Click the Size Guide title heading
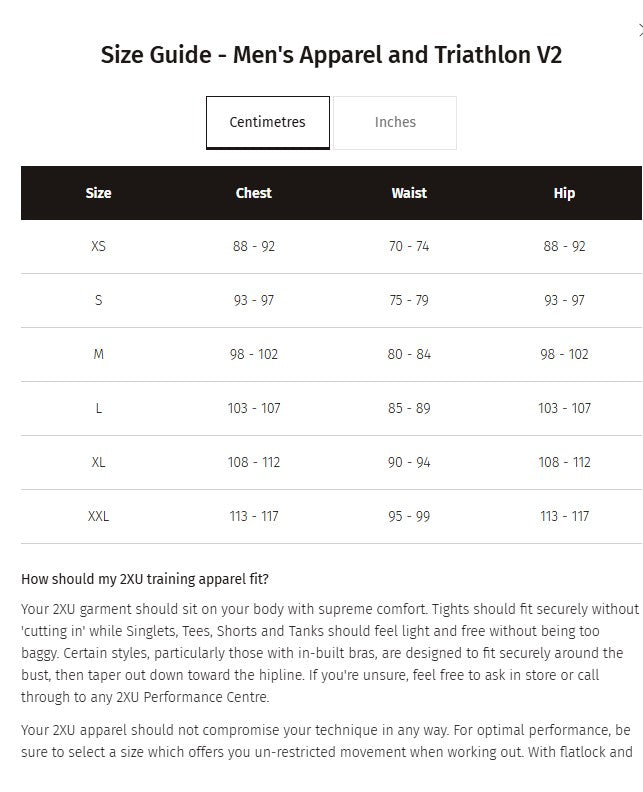Viewport: 643px width, 792px height. (331, 54)
